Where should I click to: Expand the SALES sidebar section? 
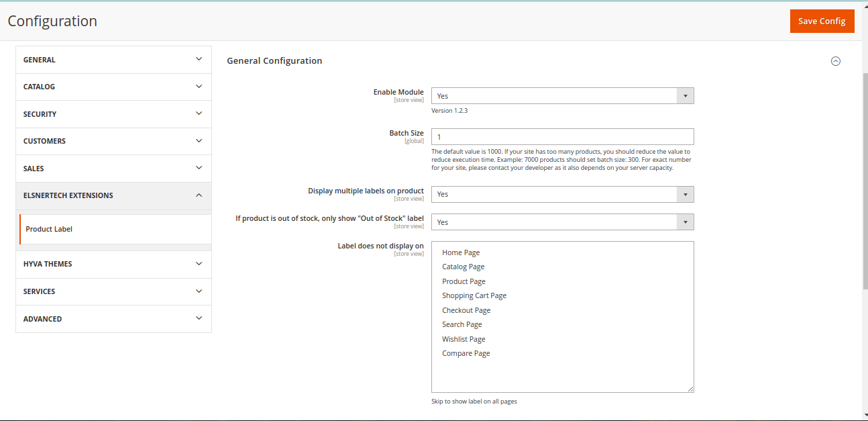pyautogui.click(x=113, y=169)
